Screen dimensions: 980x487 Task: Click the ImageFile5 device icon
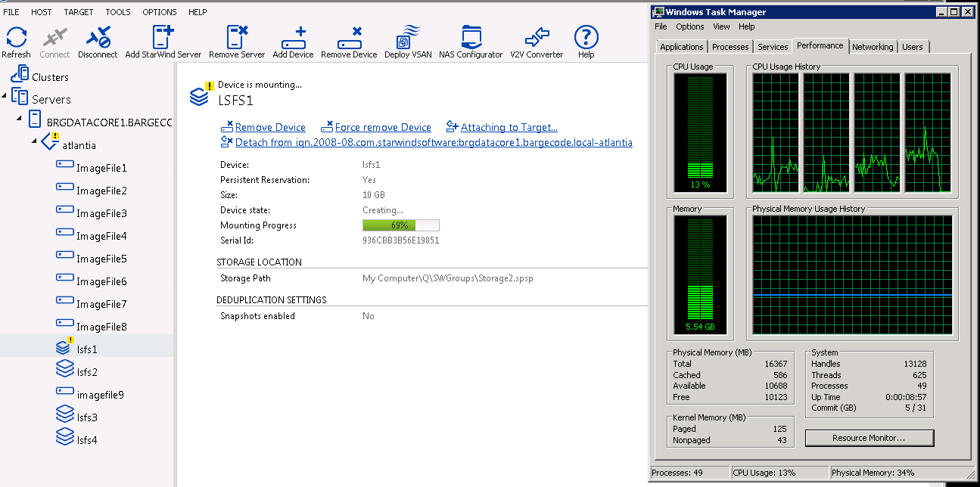point(65,256)
